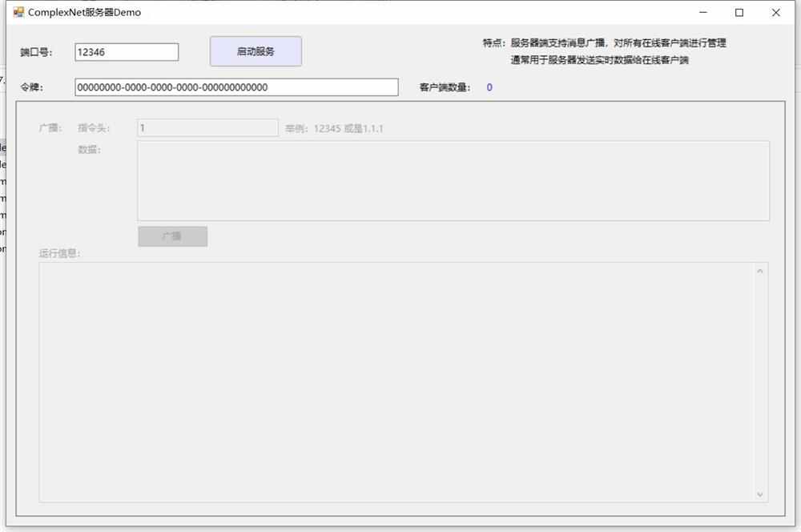Click the 客户端数量 label
The image size is (801, 532).
[x=445, y=87]
